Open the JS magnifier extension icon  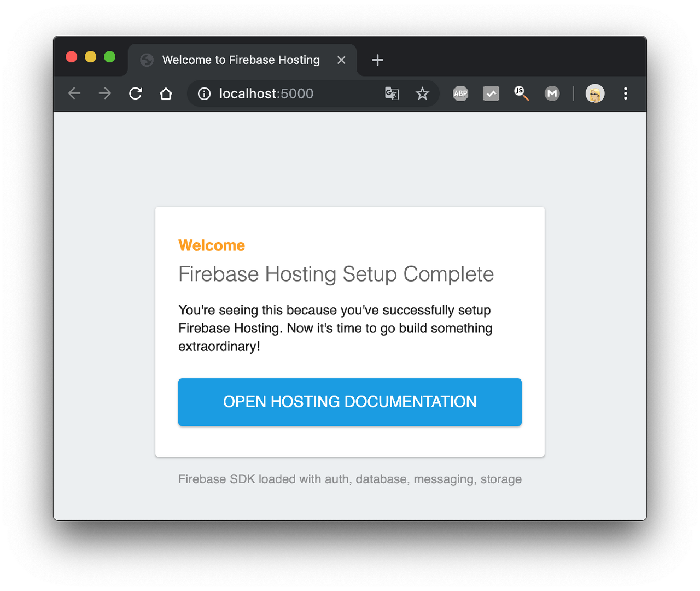point(521,93)
